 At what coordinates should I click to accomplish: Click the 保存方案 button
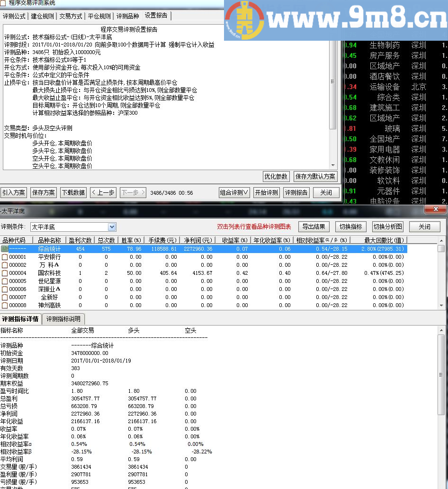coord(44,193)
